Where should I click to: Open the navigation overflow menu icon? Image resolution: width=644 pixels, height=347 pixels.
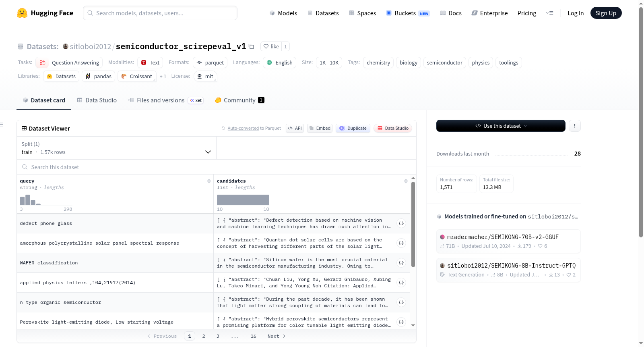click(x=549, y=13)
